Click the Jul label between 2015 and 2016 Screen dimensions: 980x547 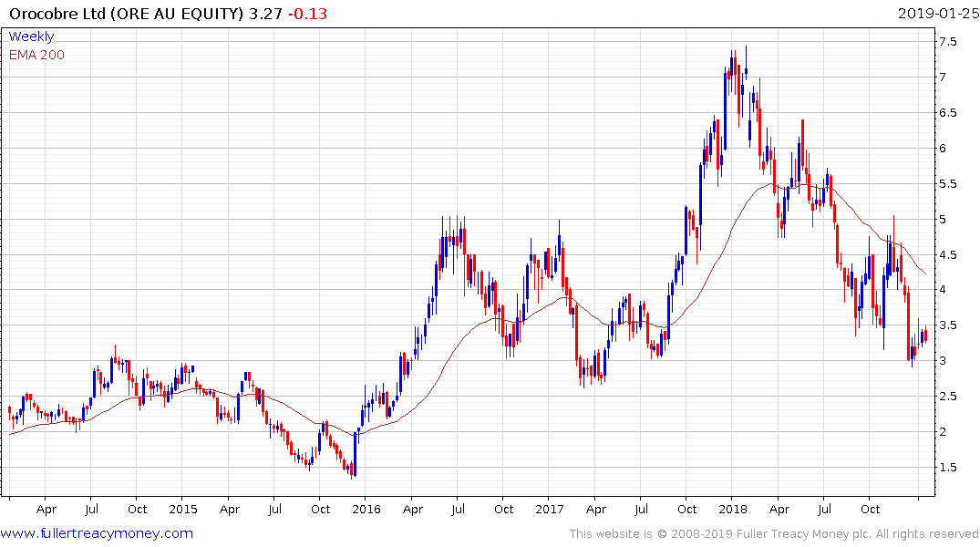275,509
